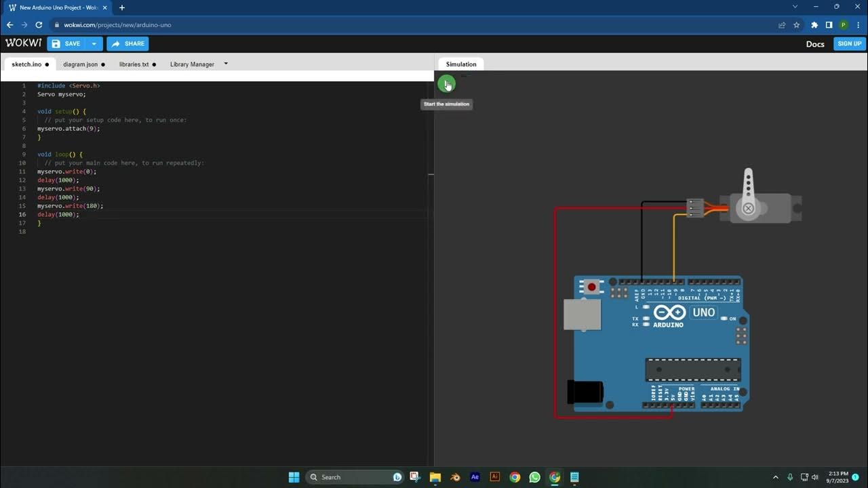Open the Library Manager tab
This screenshot has height=488, width=868.
[192, 64]
